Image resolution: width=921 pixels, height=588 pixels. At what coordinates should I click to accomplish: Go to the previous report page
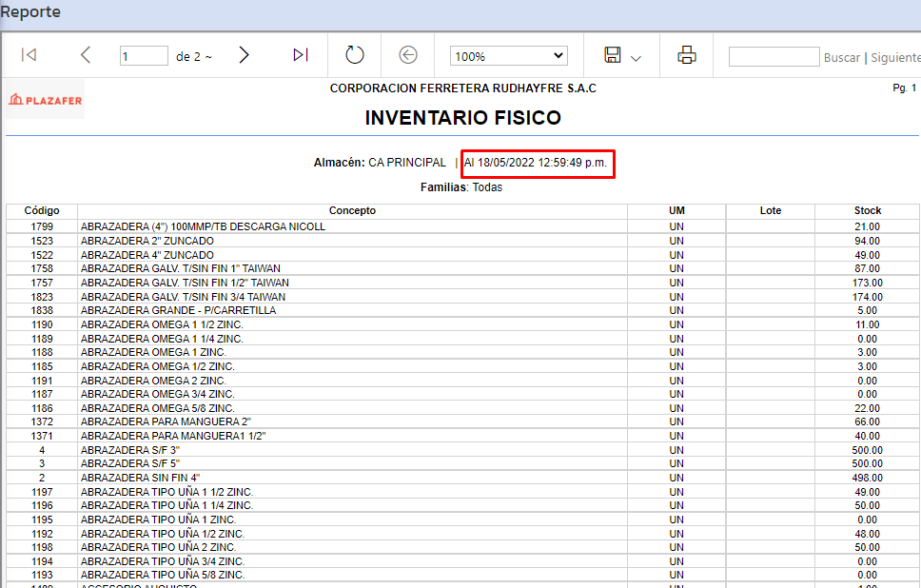coord(86,54)
